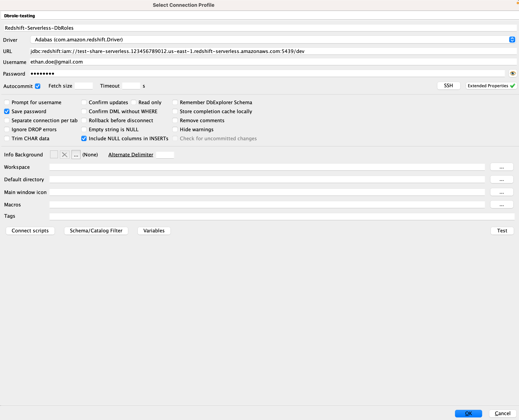Open Schema/Catalog Filter settings
519x420 pixels.
[96, 230]
